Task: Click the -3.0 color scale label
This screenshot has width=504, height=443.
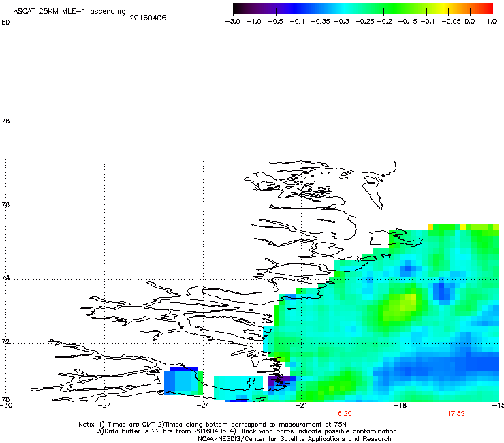Action: tap(233, 22)
